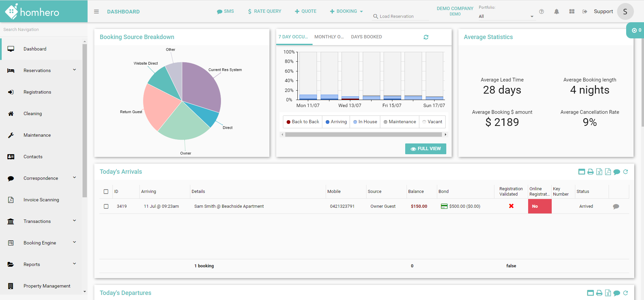Image resolution: width=644 pixels, height=300 pixels.
Task: Refresh the occupancy chart
Action: (426, 37)
